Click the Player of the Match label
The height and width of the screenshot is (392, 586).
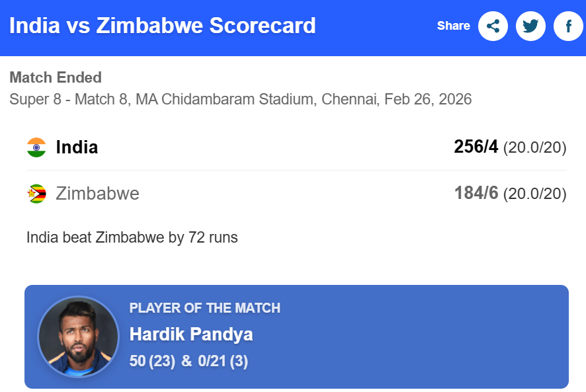205,308
